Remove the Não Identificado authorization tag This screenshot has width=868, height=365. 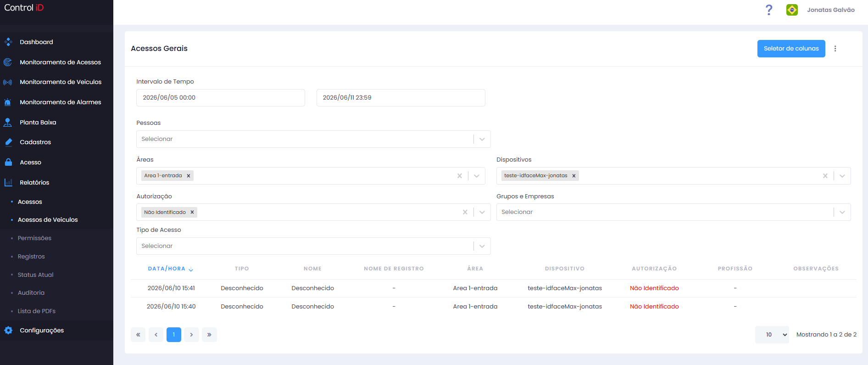tap(192, 212)
